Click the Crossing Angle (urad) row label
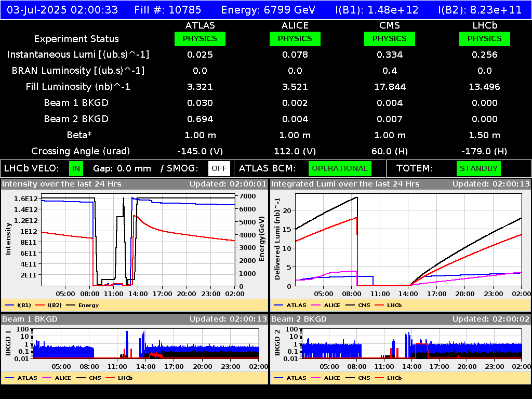Screen dimensions: 532x399 (x=81, y=151)
